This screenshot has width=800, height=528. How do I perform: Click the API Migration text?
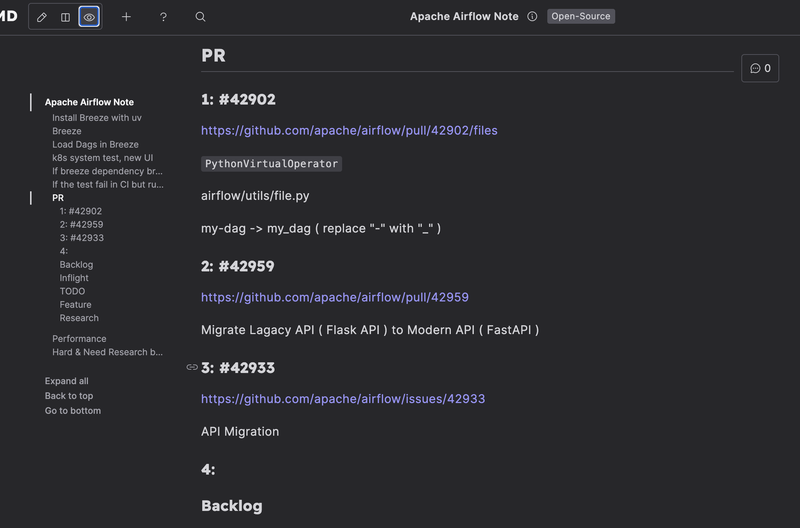pyautogui.click(x=240, y=432)
